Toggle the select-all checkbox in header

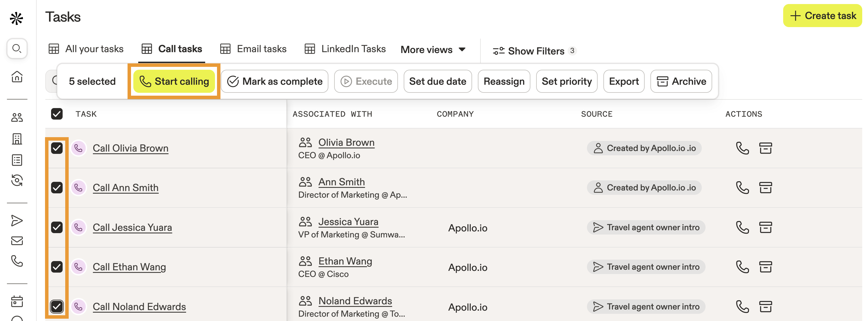[57, 114]
